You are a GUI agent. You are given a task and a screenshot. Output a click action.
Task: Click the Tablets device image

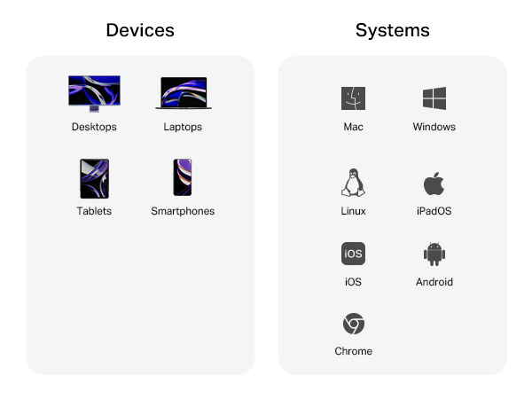[x=94, y=178]
